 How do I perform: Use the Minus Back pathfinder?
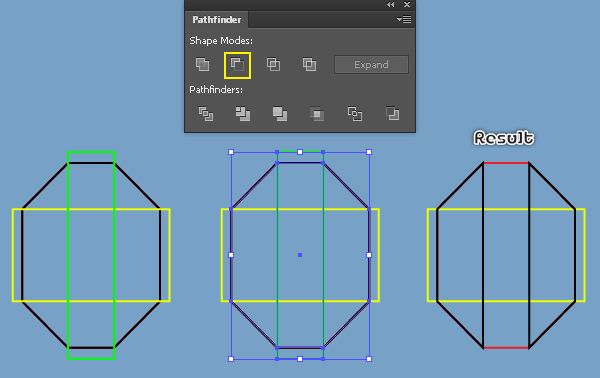click(392, 114)
